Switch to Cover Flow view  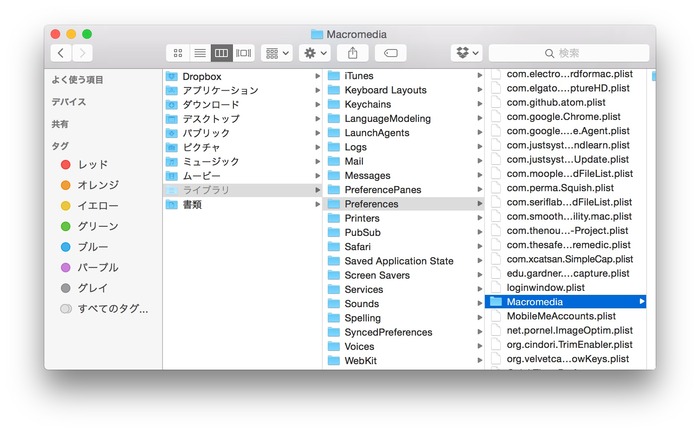click(x=244, y=53)
